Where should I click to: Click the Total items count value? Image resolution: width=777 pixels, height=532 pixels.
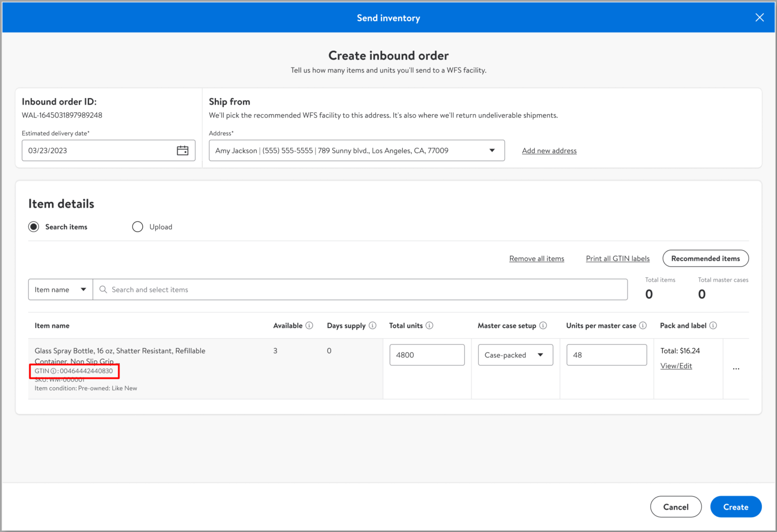click(x=649, y=294)
